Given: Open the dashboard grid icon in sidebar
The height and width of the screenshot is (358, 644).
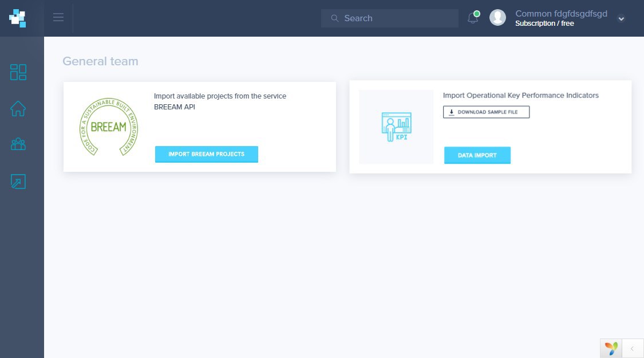Looking at the screenshot, I should click(x=18, y=72).
